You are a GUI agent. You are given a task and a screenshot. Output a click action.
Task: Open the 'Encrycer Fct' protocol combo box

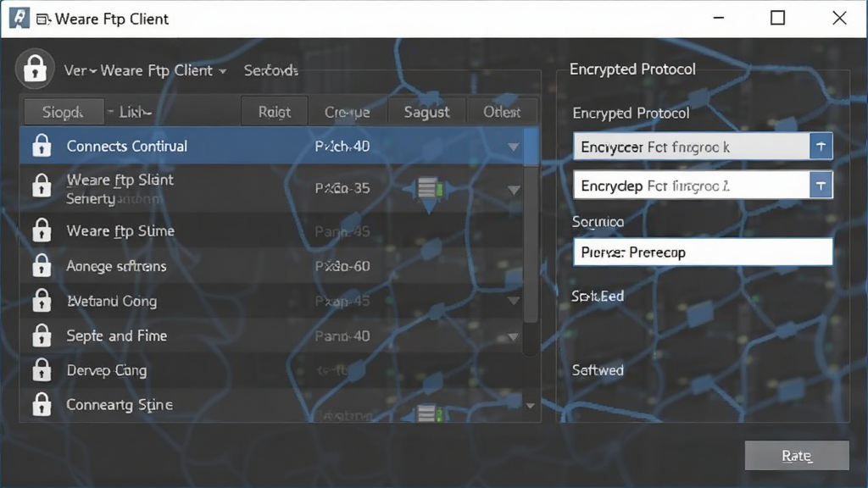[703, 147]
